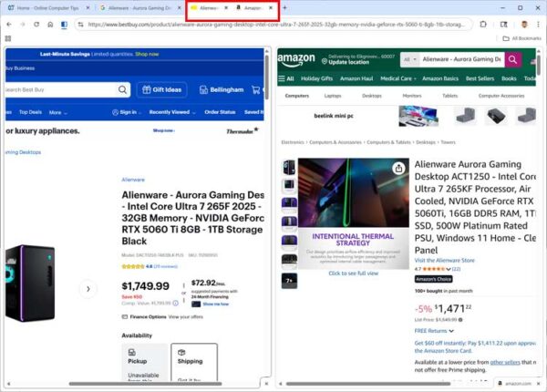The image size is (547, 392).
Task: Share the Amazon product image with the share icon
Action: [x=398, y=169]
